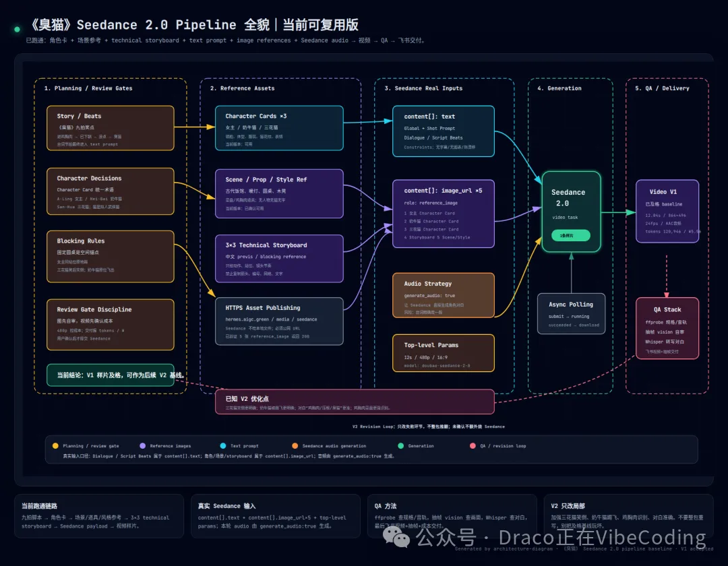The width and height of the screenshot is (728, 566).
Task: Open the 3×3 Technical Storyboard card
Action: (279, 259)
